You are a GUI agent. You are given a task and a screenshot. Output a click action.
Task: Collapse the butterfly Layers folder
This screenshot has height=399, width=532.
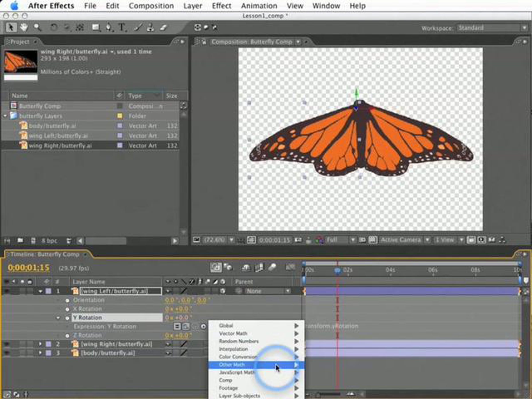[5, 116]
